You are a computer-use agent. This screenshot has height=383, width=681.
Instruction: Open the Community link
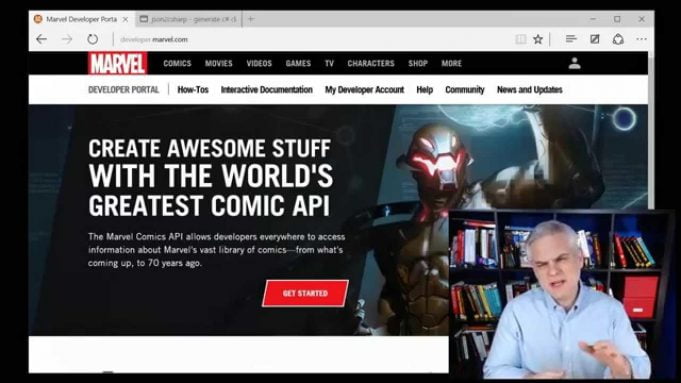tap(465, 90)
